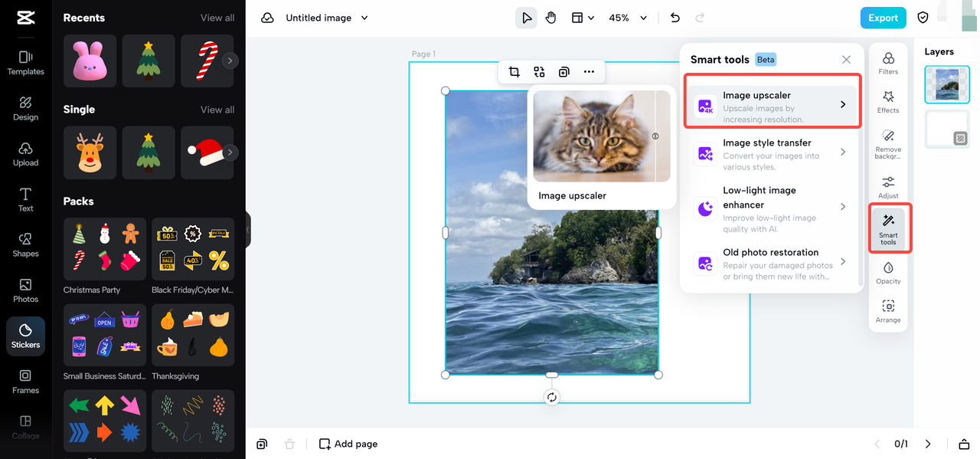This screenshot has width=980, height=459.
Task: Open the arrows sticker pack thumbnail
Action: click(104, 421)
